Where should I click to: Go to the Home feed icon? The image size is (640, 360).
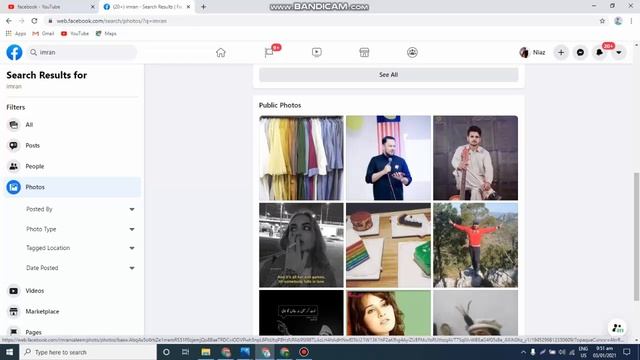(221, 52)
